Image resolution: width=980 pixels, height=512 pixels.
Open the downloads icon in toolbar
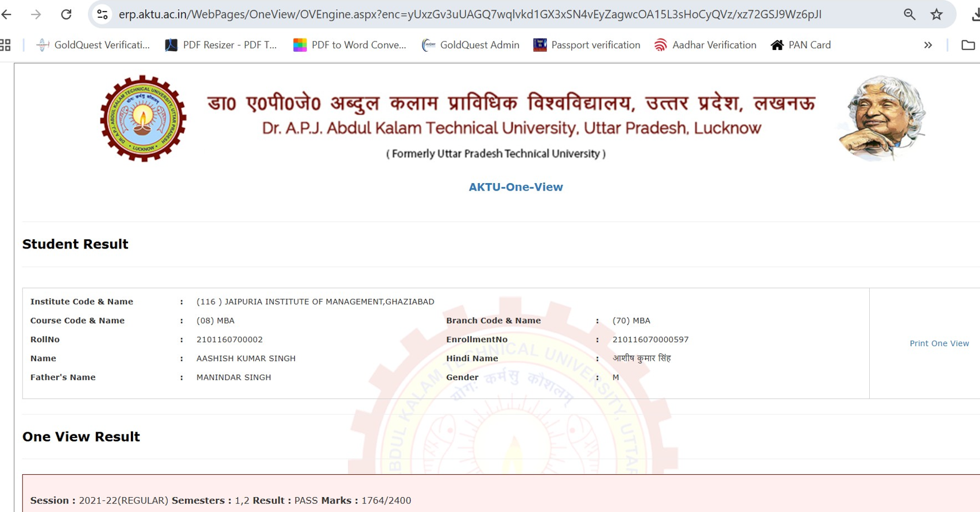click(x=975, y=14)
